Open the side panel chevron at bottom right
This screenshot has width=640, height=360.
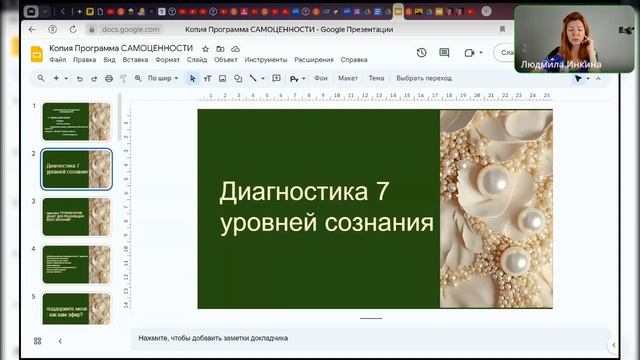pyautogui.click(x=614, y=345)
